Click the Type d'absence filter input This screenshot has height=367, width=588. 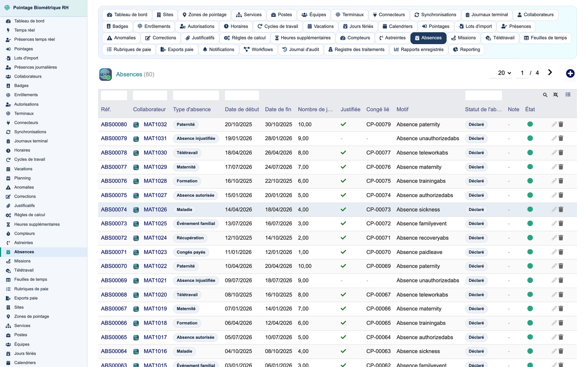[x=196, y=96]
